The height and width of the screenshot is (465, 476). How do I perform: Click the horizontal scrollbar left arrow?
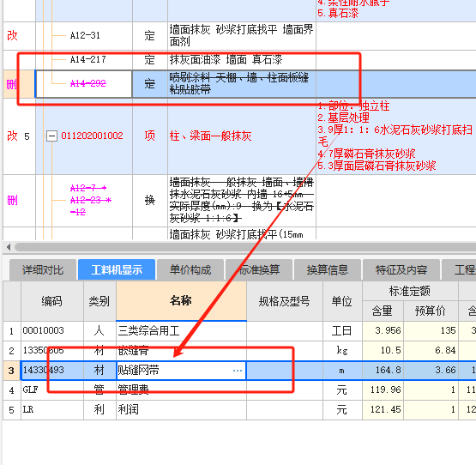(9, 247)
